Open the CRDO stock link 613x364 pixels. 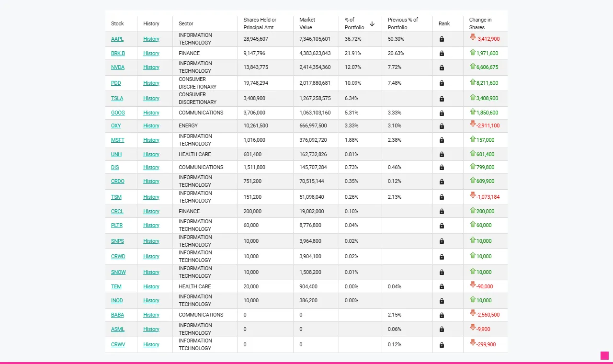[118, 182]
